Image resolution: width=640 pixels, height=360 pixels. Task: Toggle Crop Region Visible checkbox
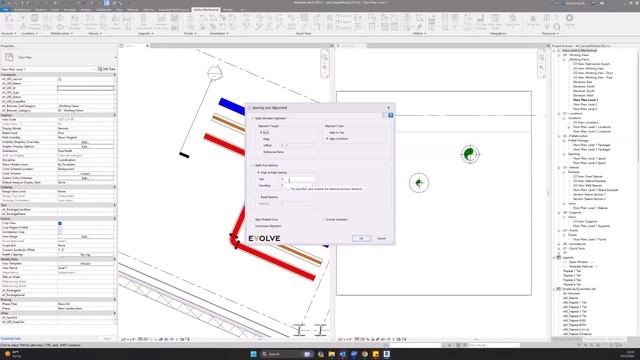click(60, 228)
